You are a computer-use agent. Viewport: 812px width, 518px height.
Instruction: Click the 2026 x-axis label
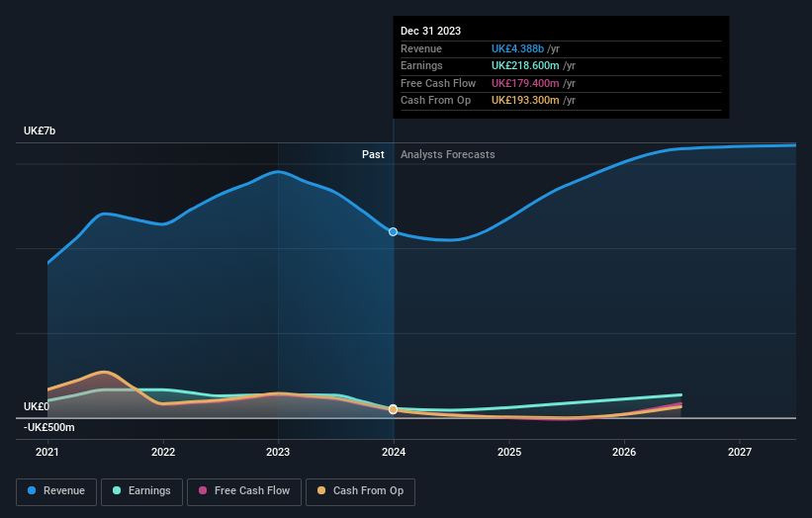624,453
